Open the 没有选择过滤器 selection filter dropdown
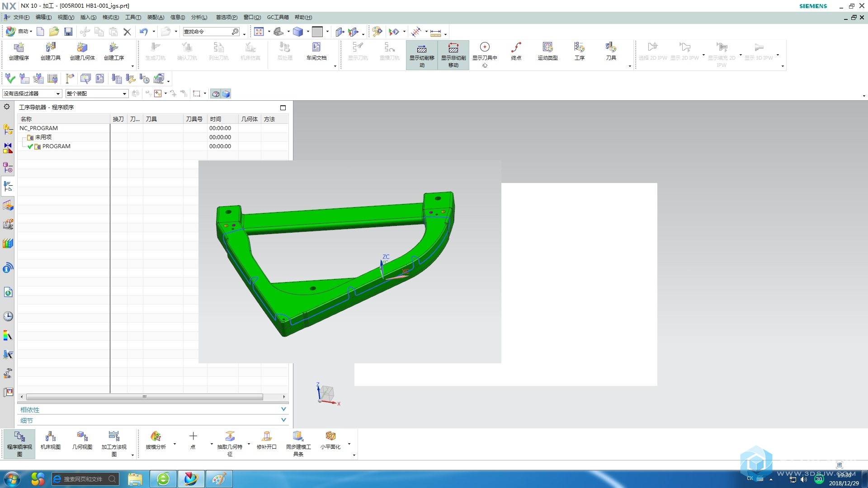The image size is (868, 488). coord(32,94)
